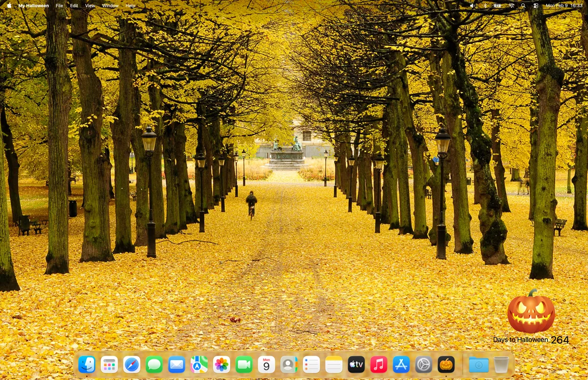The image size is (588, 380).
Task: Open the Help menu
Action: 130,6
